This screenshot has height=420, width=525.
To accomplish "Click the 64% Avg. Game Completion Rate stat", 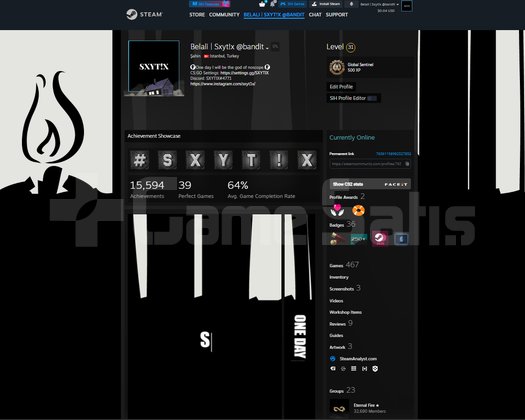I will [x=261, y=189].
